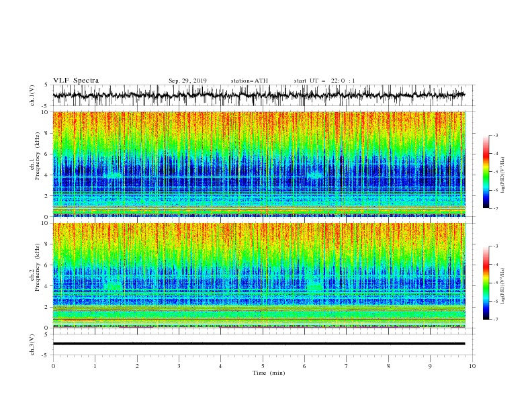Click ch.2 colorbar 'log(PSD)(V²/Hz)' label
Image resolution: width=532 pixels, height=411 pixels.
point(502,285)
